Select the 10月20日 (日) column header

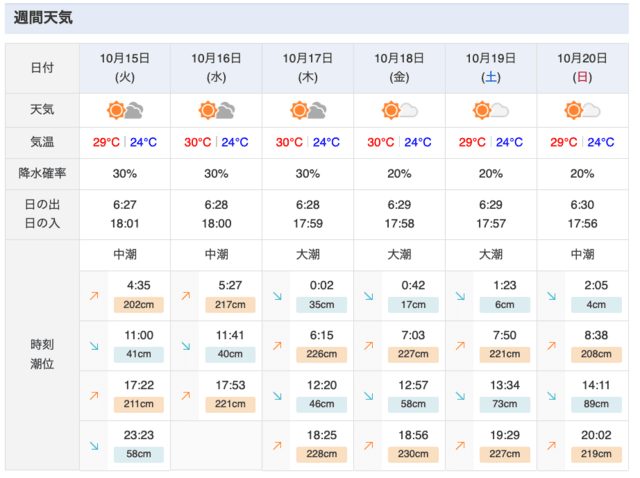[x=582, y=68]
